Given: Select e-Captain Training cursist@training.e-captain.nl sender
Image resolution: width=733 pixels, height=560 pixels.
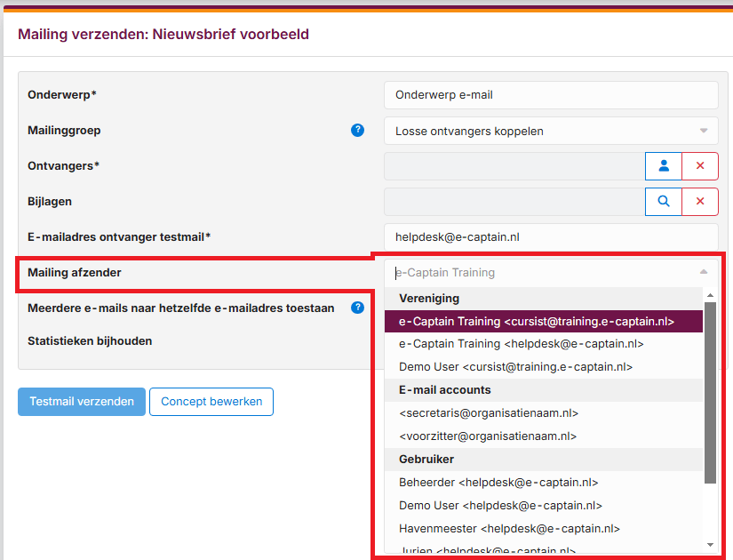Looking at the screenshot, I should [x=543, y=322].
